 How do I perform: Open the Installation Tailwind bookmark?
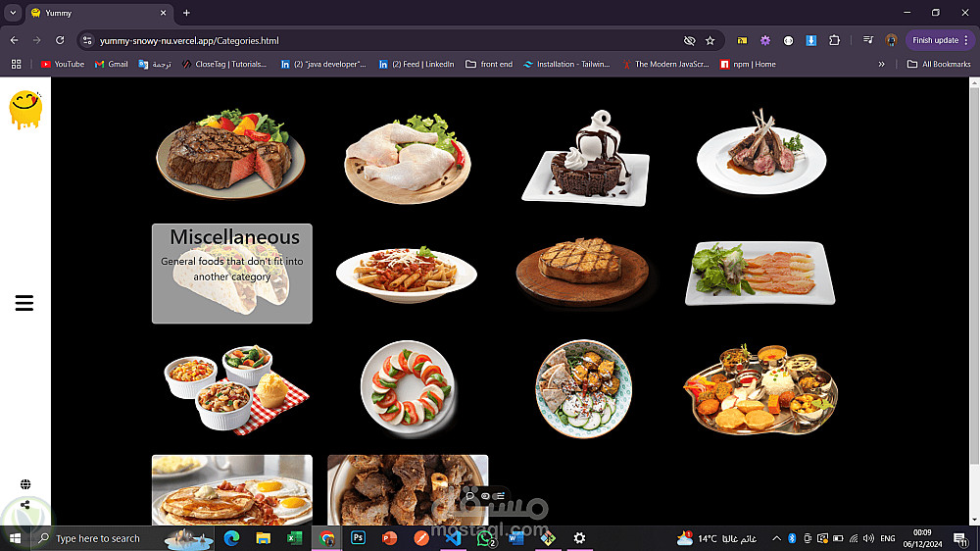tap(566, 64)
